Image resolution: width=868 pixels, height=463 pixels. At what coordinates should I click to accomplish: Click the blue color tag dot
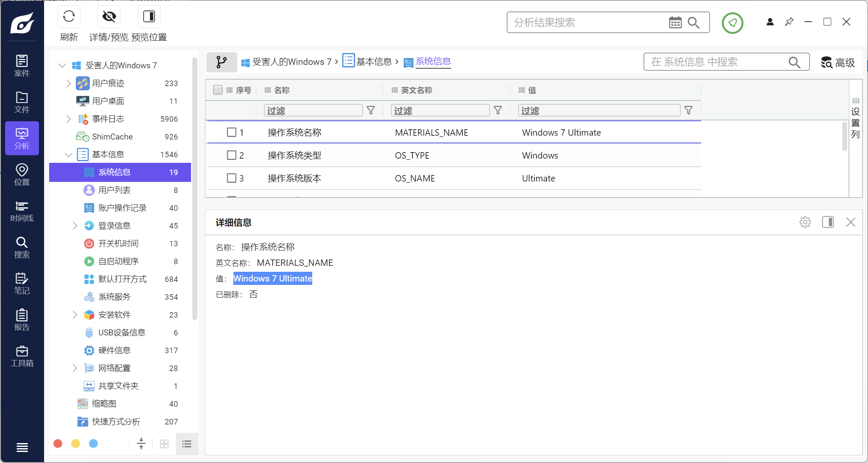[94, 443]
